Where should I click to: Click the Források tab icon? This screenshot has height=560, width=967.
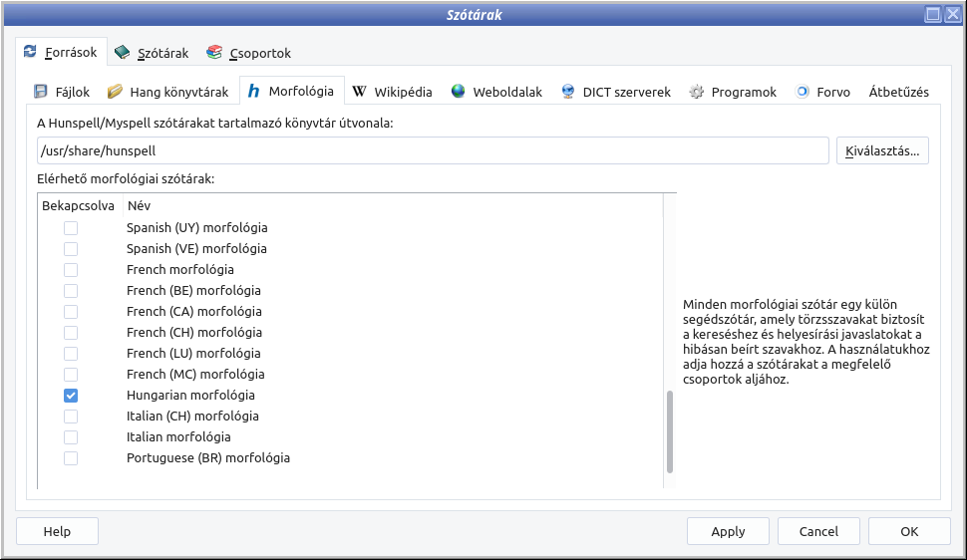30,52
